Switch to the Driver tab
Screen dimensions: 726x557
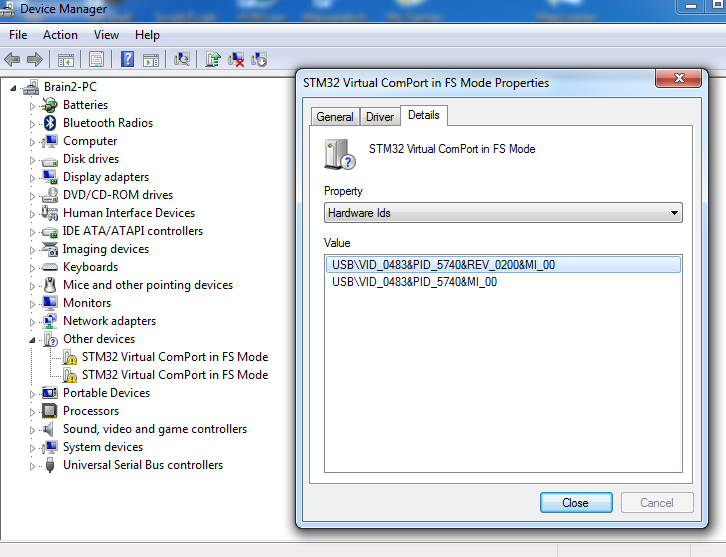point(380,117)
